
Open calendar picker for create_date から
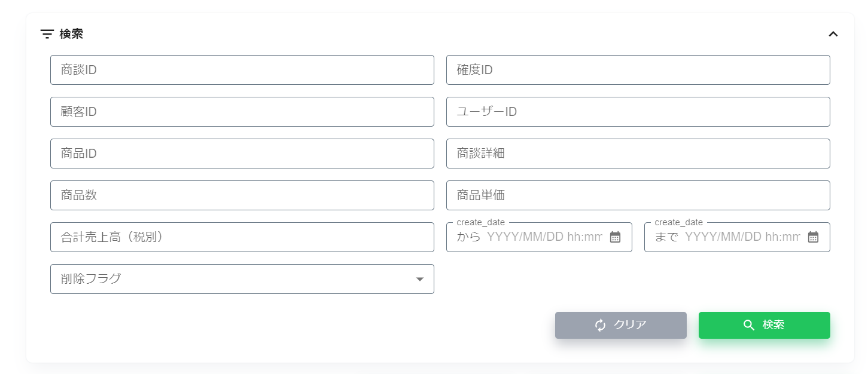(615, 237)
